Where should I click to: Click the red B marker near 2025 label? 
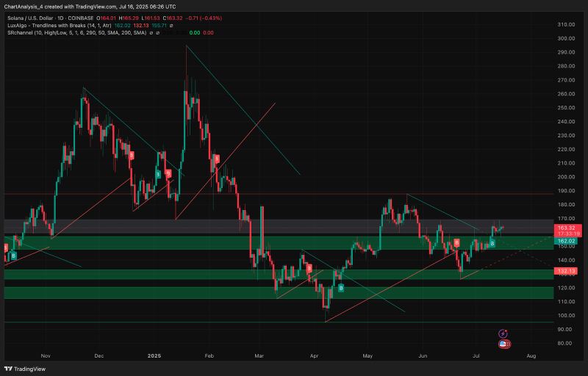tap(168, 173)
